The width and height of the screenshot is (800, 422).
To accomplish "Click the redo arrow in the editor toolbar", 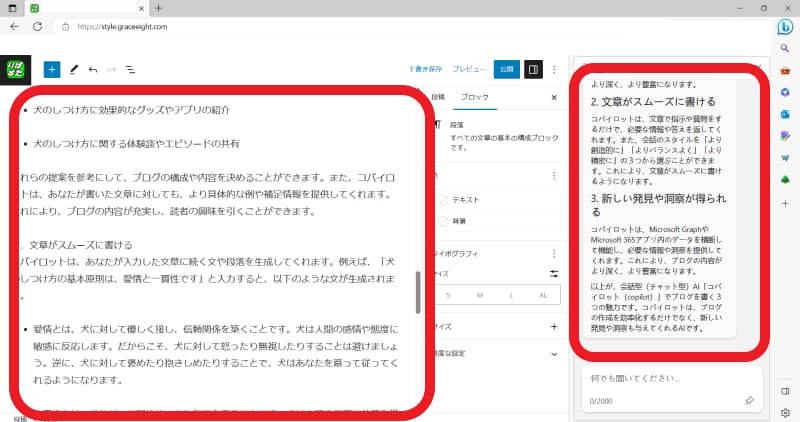I will tap(111, 69).
